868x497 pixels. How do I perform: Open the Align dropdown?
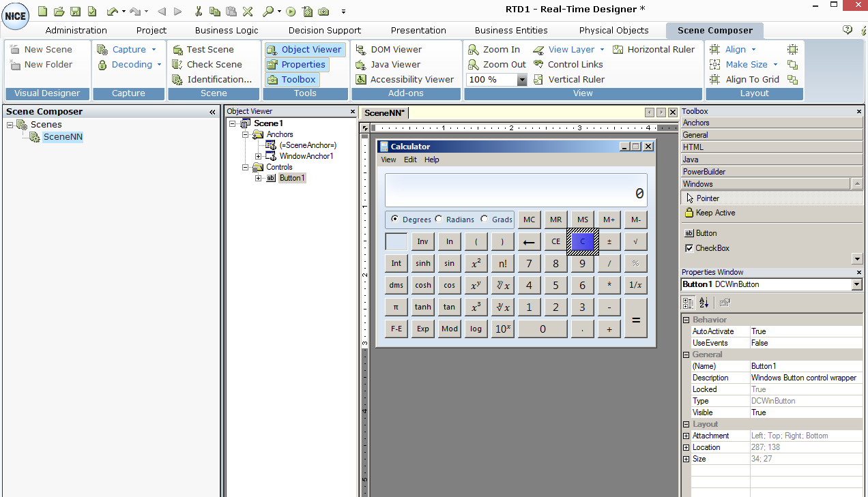753,50
